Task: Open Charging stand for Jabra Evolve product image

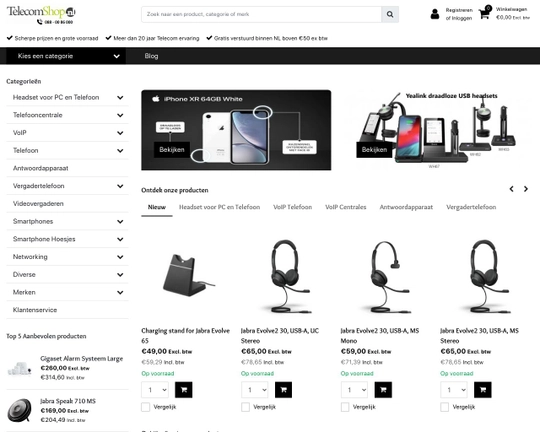Action: point(188,276)
